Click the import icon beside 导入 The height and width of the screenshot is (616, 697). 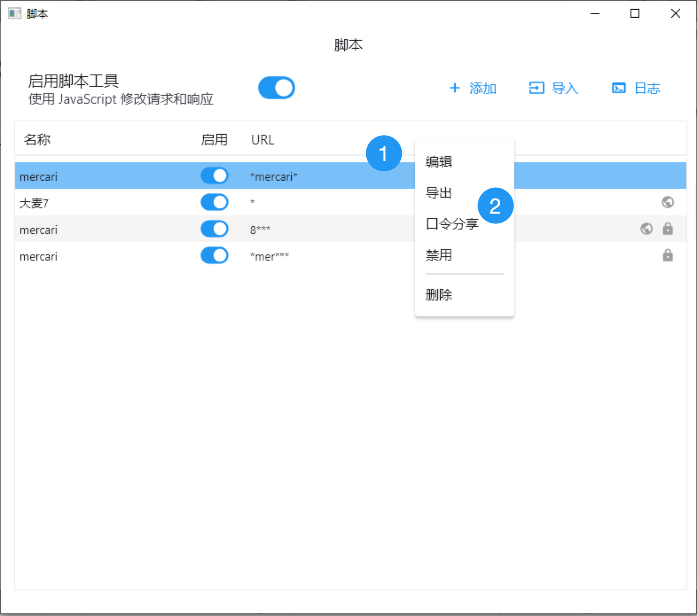click(x=536, y=88)
